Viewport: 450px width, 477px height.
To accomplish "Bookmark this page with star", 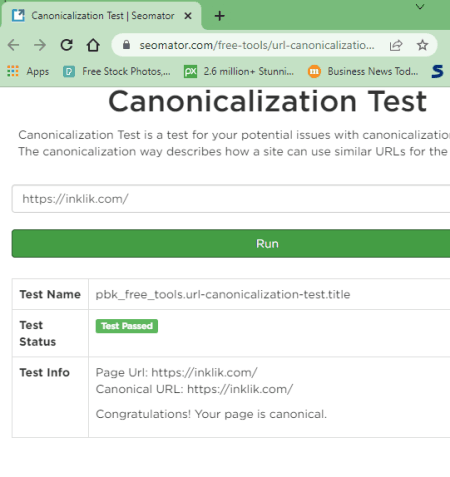I will pos(422,45).
